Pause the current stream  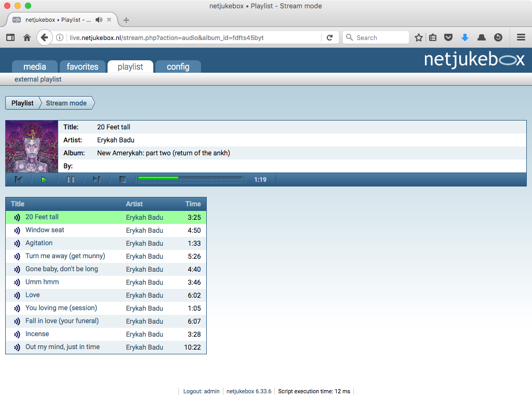(71, 179)
